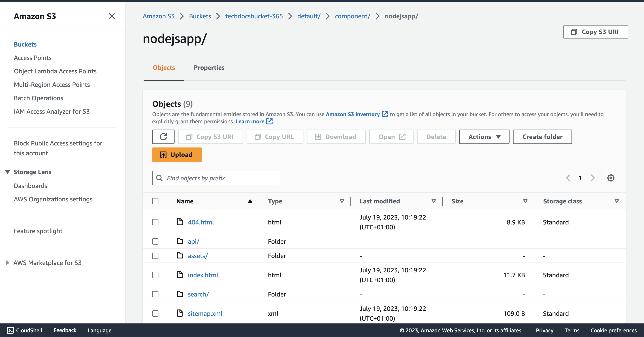This screenshot has height=337, width=644.
Task: Select all objects with header checkbox
Action: coord(155,201)
